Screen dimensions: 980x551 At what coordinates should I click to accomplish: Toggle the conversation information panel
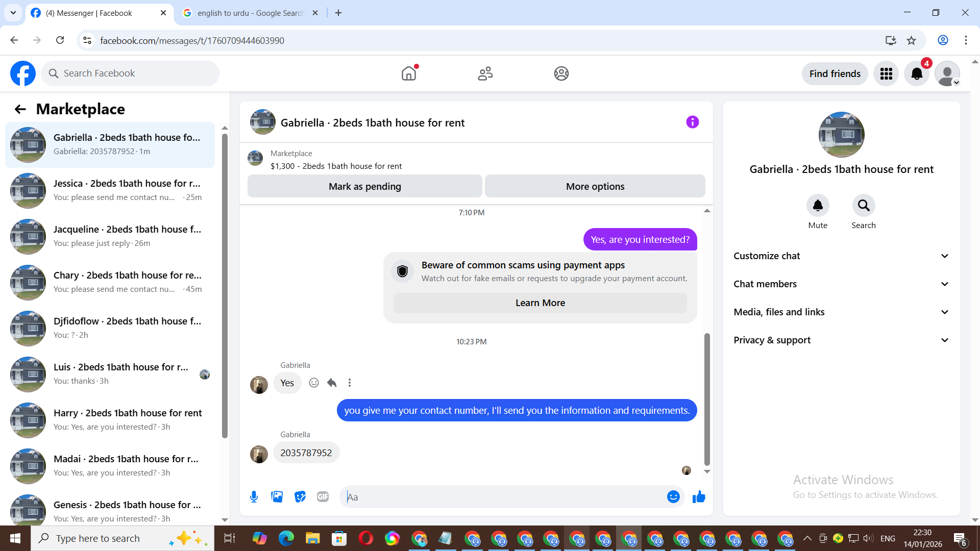(x=692, y=122)
